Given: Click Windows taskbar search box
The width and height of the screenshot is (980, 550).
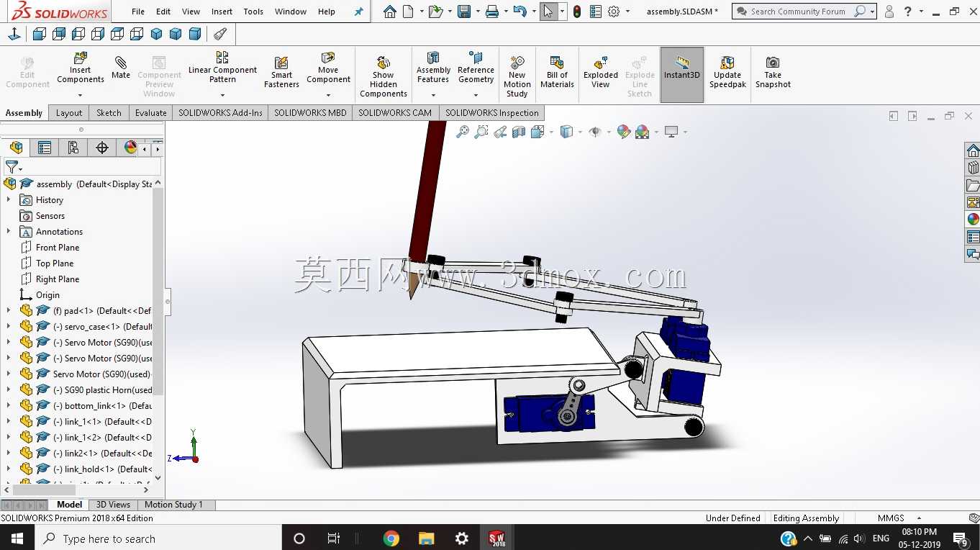Looking at the screenshot, I should (x=158, y=538).
